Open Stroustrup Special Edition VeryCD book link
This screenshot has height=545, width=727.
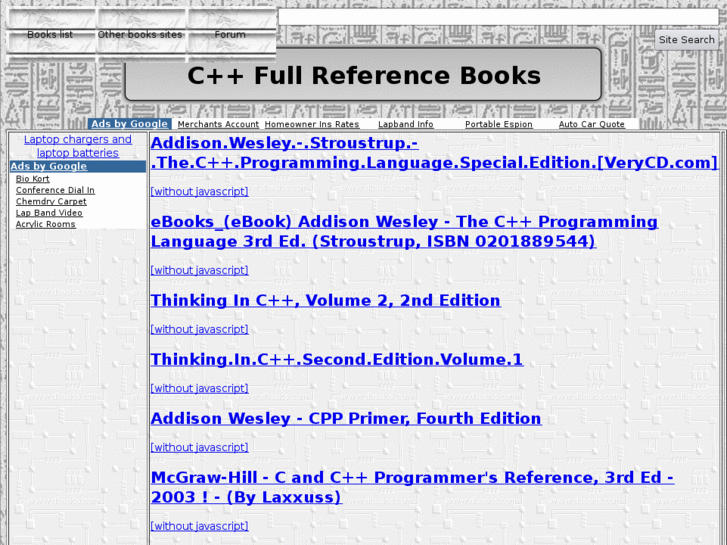point(434,153)
